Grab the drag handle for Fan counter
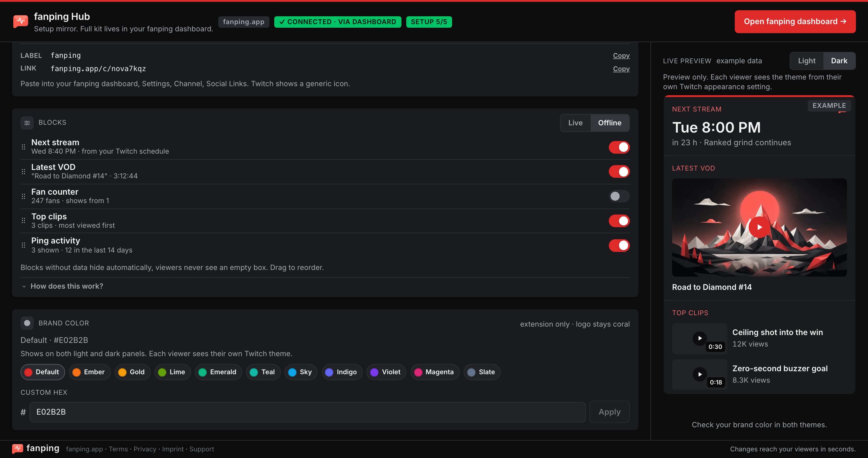Screen dimensions: 868x458 [23, 196]
